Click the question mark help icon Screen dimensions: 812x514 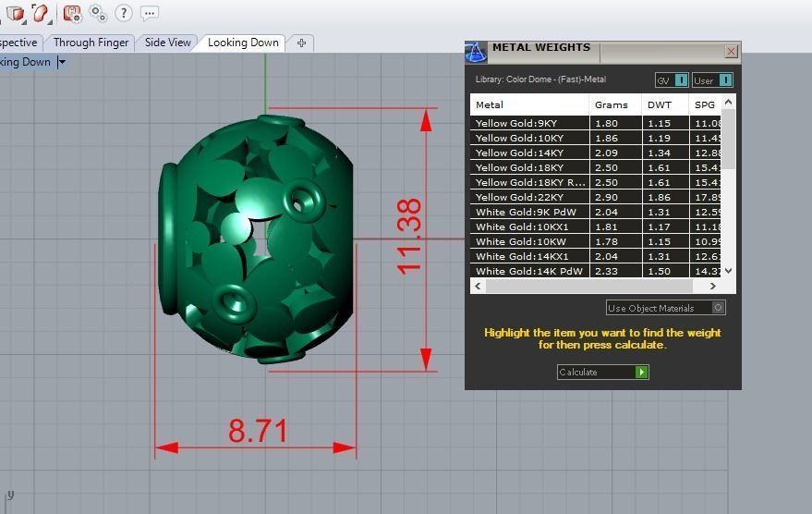tap(123, 13)
